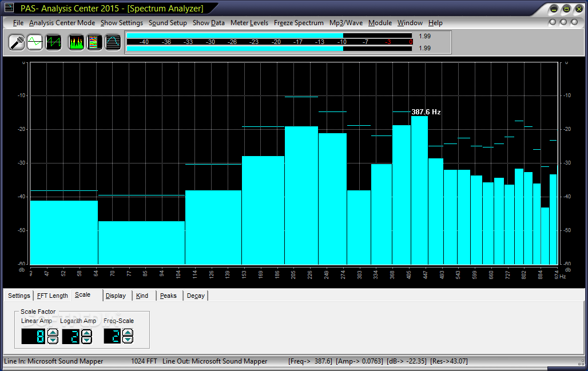
Task: Open the Window menu
Action: click(x=410, y=23)
